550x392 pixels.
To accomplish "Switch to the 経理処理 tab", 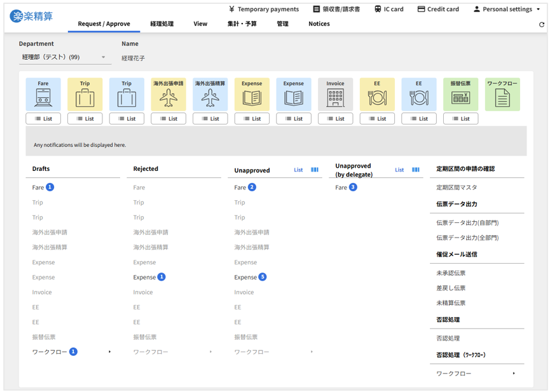I will pyautogui.click(x=162, y=24).
